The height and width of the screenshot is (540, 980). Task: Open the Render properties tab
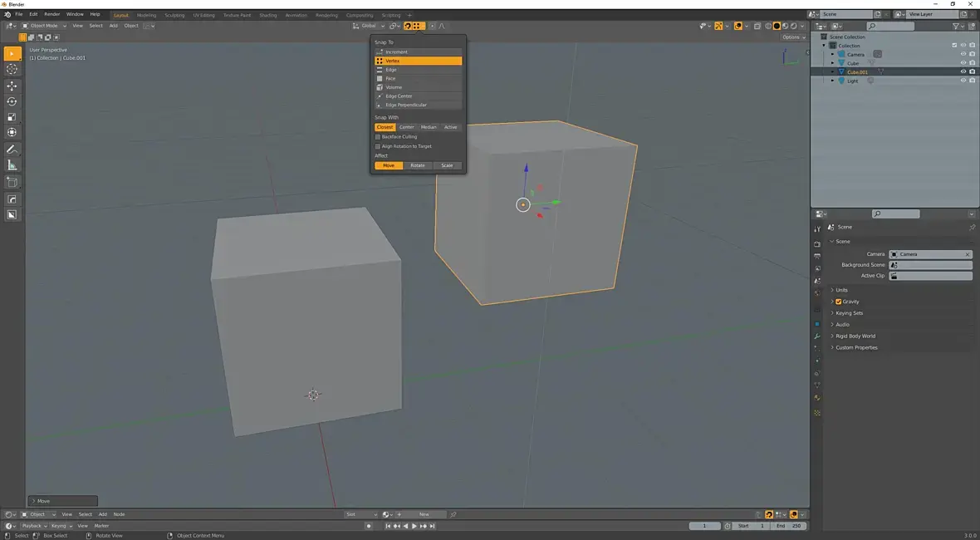817,243
